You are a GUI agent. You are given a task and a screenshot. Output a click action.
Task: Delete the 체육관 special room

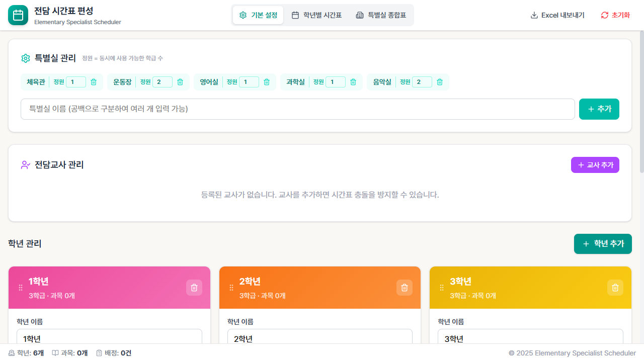(94, 82)
